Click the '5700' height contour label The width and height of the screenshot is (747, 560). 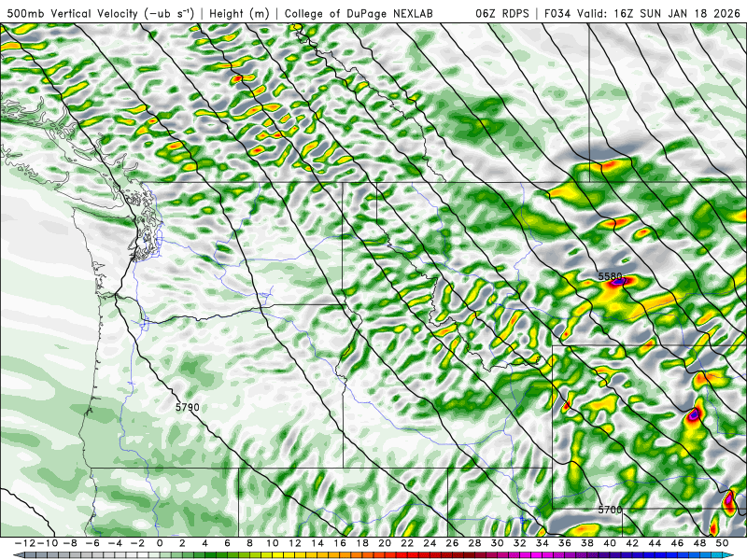[610, 510]
